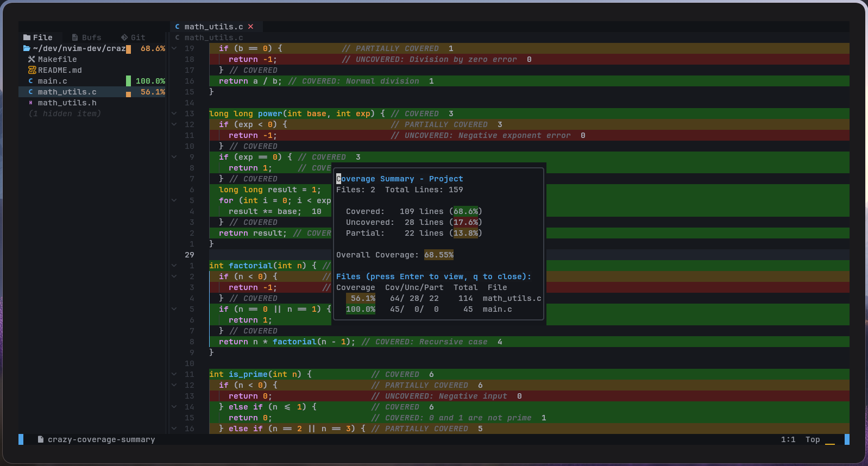Image resolution: width=868 pixels, height=466 pixels.
Task: Toggle fold chevron at 'long long power' line
Action: point(174,114)
